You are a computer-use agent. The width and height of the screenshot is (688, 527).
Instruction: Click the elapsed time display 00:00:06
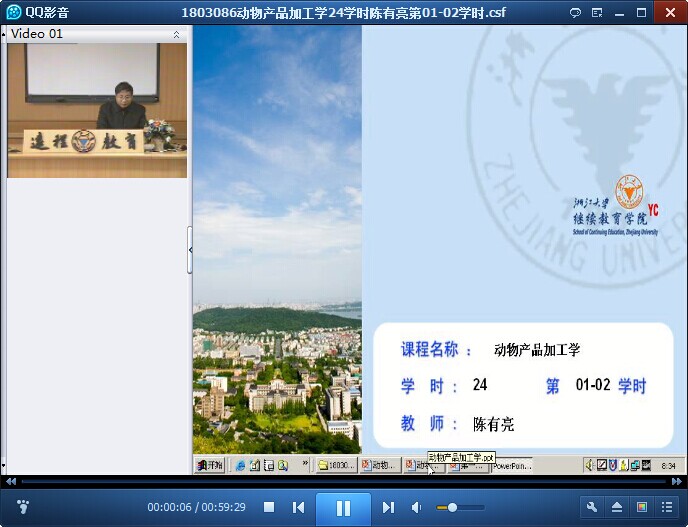click(x=169, y=507)
